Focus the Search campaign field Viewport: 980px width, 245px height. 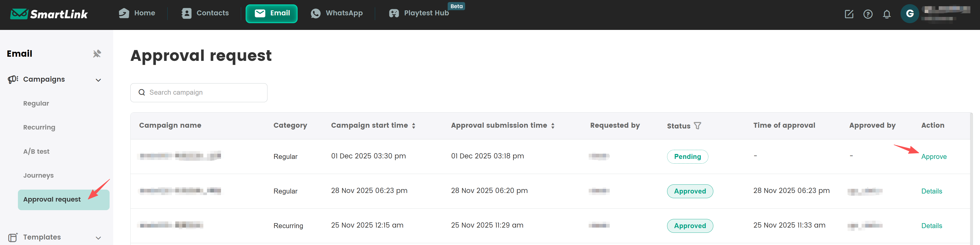(205, 92)
